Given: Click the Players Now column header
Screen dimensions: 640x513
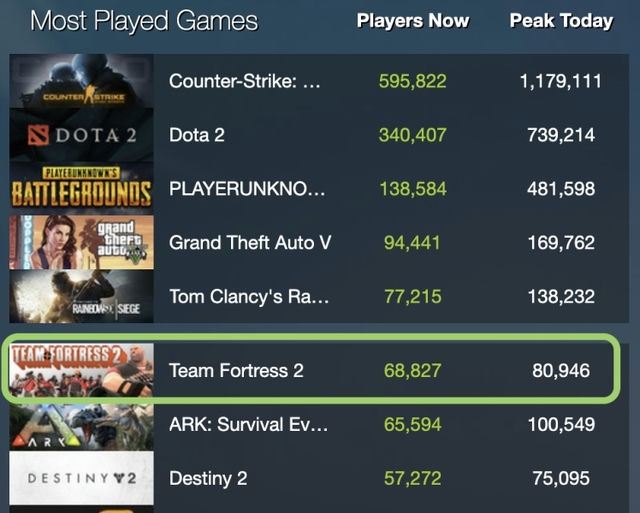Looking at the screenshot, I should point(412,21).
